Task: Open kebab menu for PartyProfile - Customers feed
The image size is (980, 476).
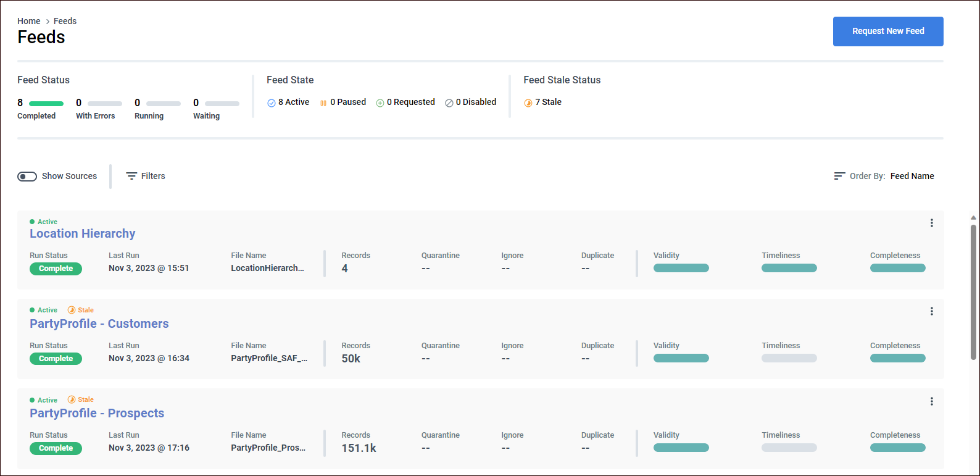Action: (x=931, y=312)
